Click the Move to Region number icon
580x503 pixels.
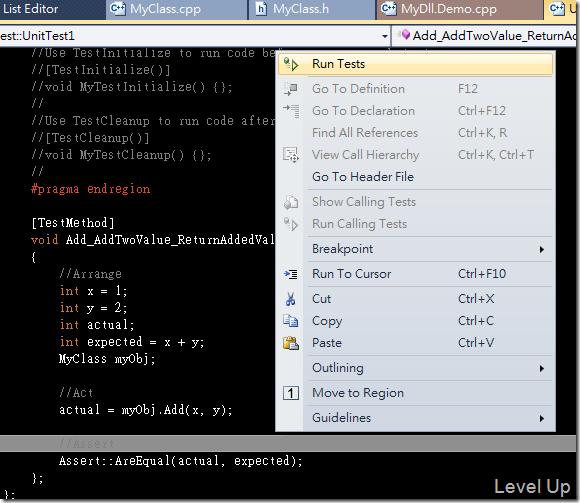tap(291, 393)
